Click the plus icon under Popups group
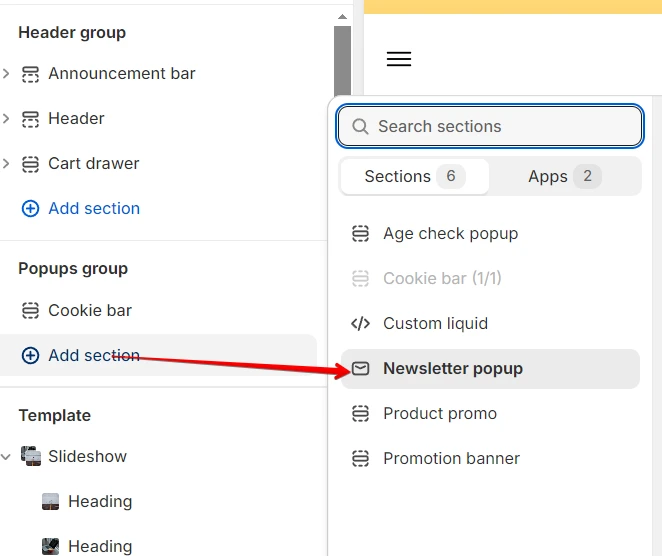The height and width of the screenshot is (556, 662). click(x=30, y=355)
